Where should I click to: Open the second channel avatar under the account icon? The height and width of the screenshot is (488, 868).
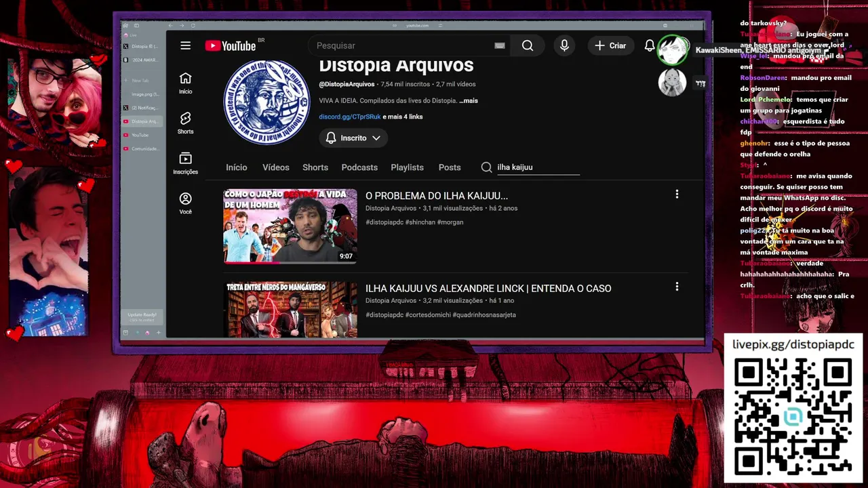click(672, 83)
